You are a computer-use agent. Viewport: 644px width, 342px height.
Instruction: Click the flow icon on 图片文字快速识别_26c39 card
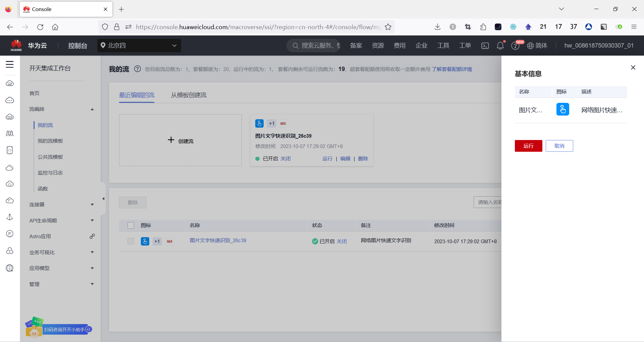pyautogui.click(x=259, y=123)
